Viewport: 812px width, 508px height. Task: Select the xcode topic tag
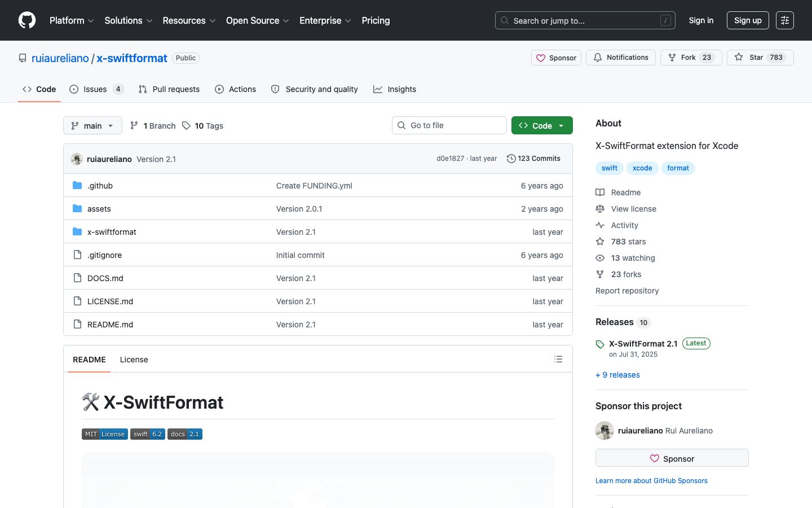pos(642,168)
